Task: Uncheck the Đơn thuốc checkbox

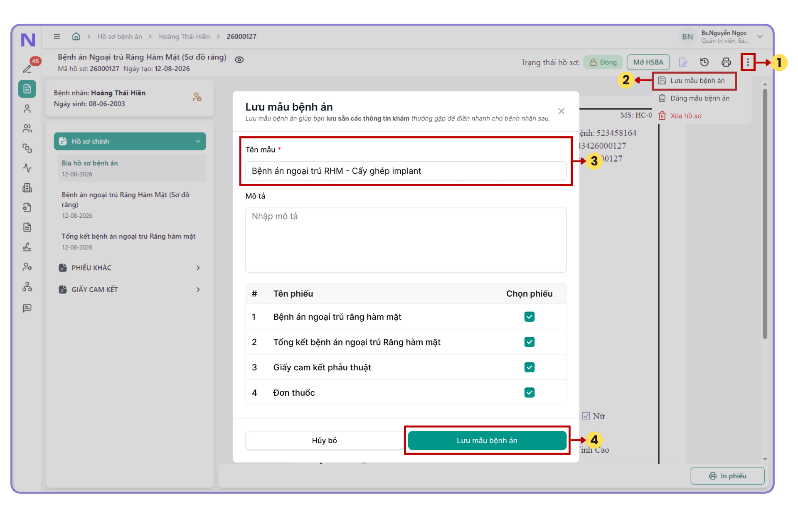Action: [x=529, y=393]
